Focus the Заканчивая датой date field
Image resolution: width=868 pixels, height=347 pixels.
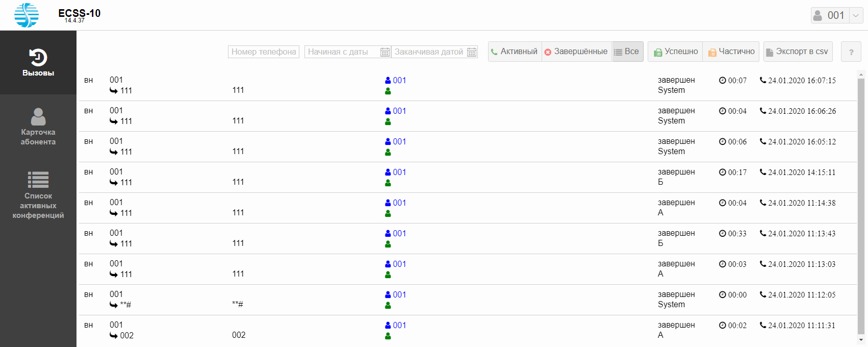point(429,52)
